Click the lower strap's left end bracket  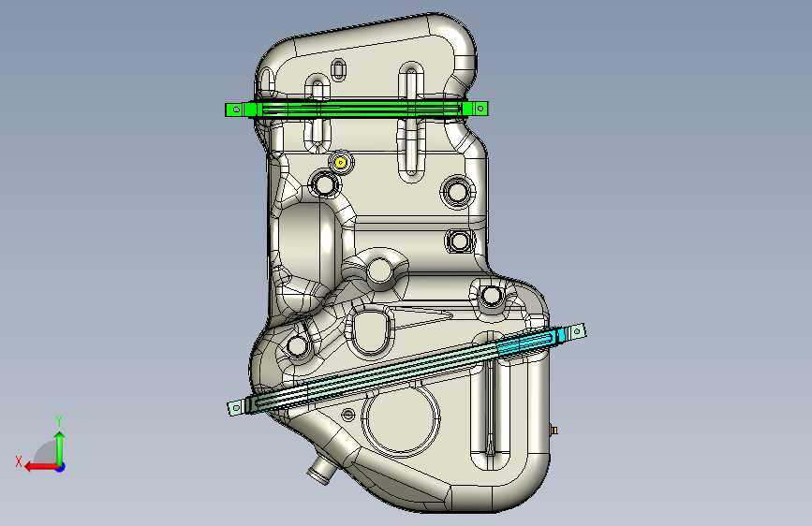tap(236, 408)
